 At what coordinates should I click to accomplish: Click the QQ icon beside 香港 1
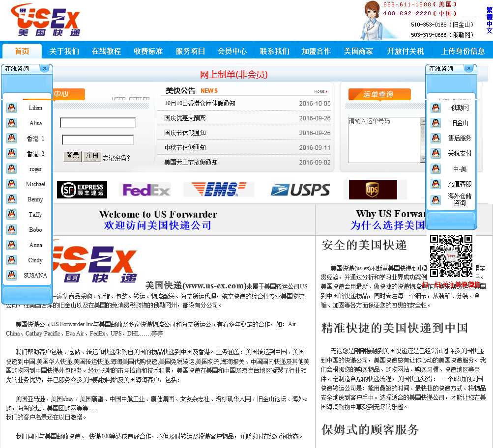[12, 138]
